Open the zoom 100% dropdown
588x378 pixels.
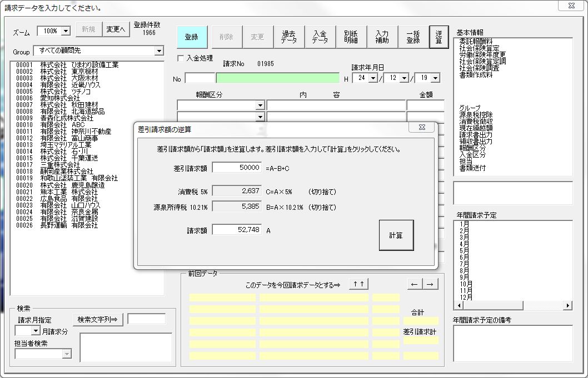coord(66,31)
